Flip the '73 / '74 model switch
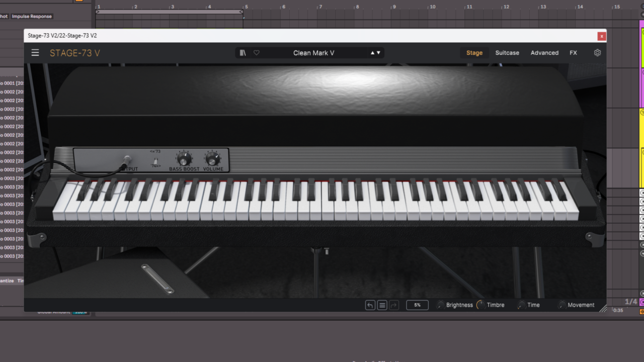 pos(155,161)
